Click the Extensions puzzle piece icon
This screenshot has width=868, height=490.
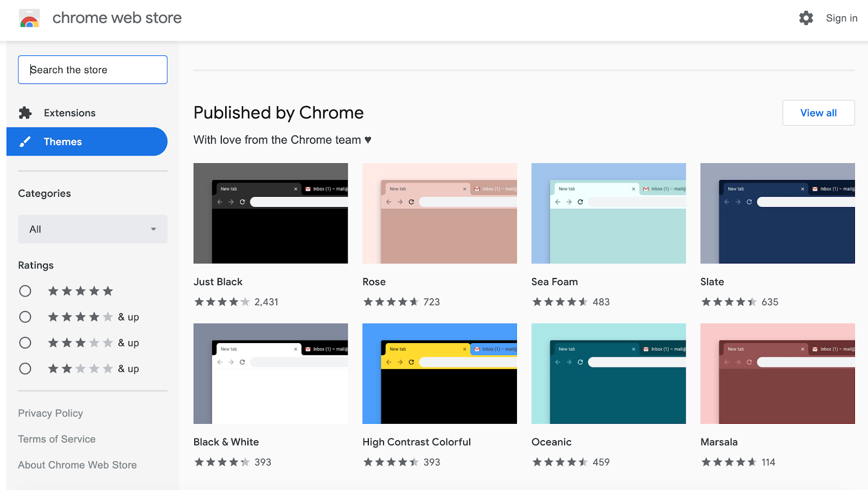(x=25, y=113)
